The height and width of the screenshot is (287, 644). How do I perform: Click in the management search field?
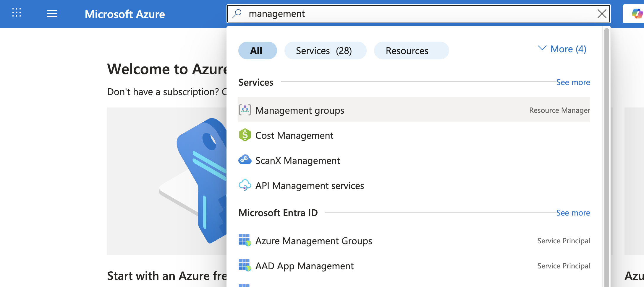414,14
